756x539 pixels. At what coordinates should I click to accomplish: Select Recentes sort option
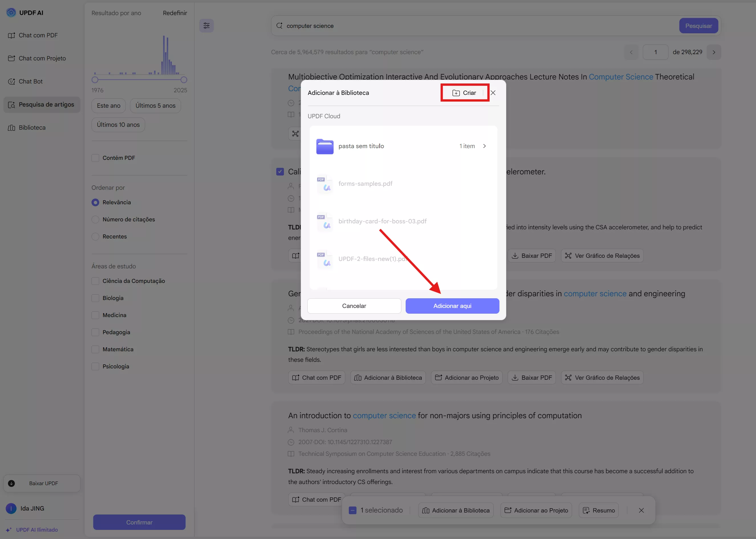tap(95, 237)
